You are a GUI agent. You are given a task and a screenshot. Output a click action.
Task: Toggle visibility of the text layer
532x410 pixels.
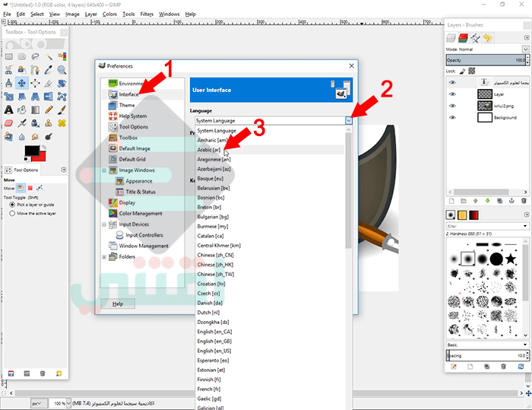click(452, 83)
